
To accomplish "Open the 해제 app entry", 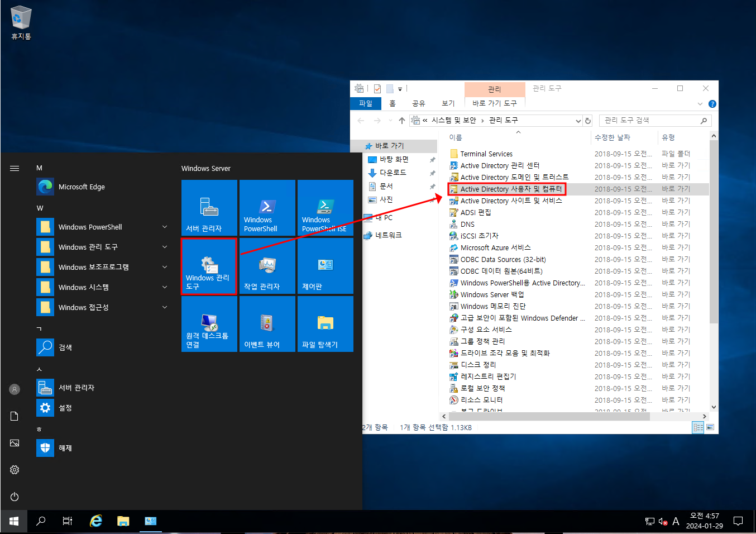I will pos(103,448).
